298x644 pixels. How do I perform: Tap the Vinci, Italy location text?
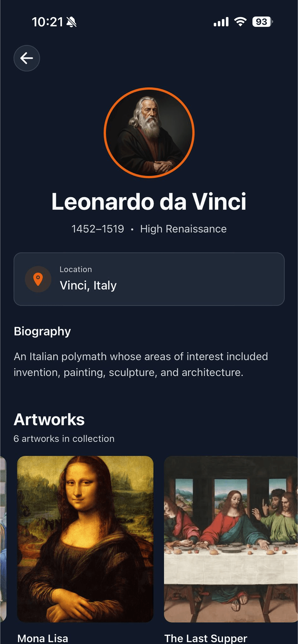coord(88,285)
